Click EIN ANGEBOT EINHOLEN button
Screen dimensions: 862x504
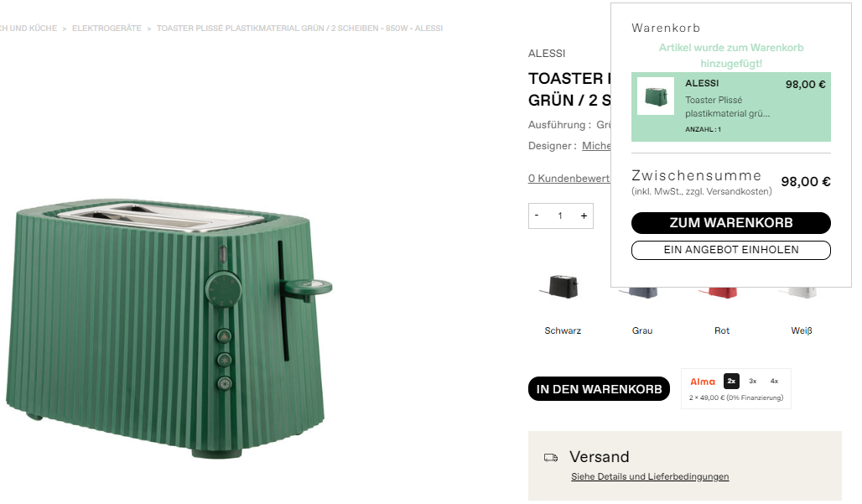(730, 250)
